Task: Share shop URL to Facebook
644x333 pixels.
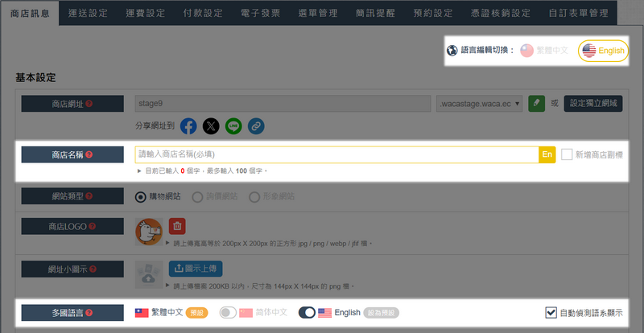Action: click(x=188, y=126)
